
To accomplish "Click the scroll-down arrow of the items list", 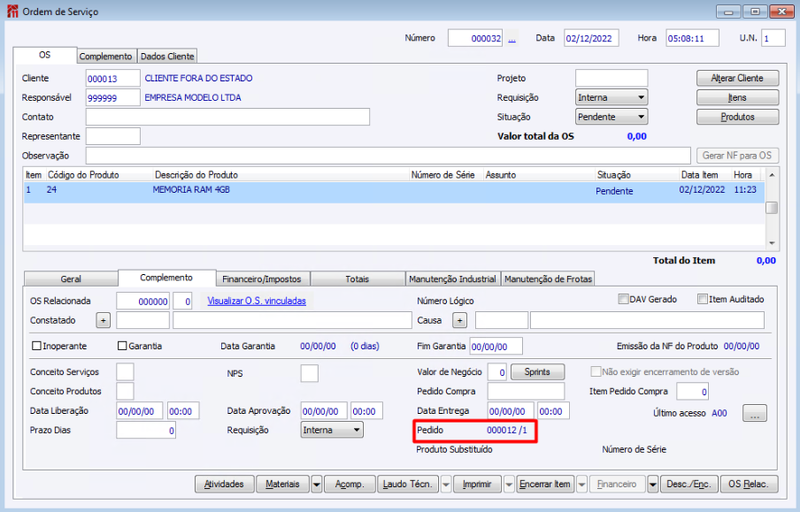I will pos(772,243).
